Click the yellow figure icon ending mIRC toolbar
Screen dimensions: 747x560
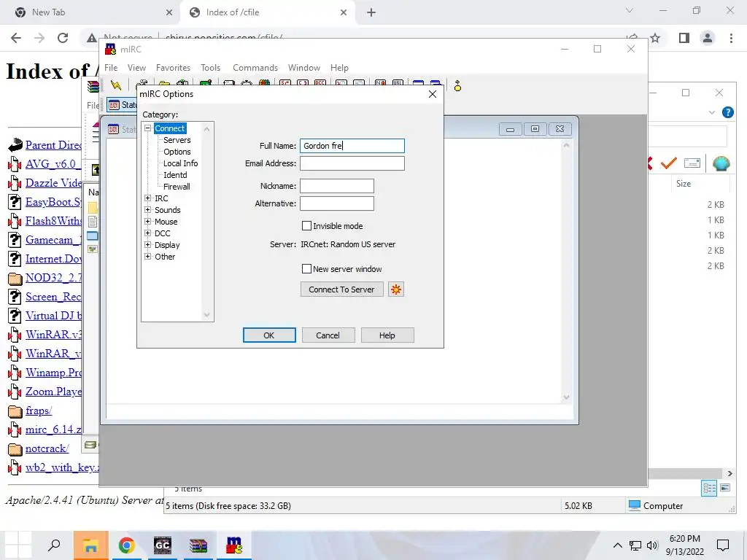click(457, 86)
